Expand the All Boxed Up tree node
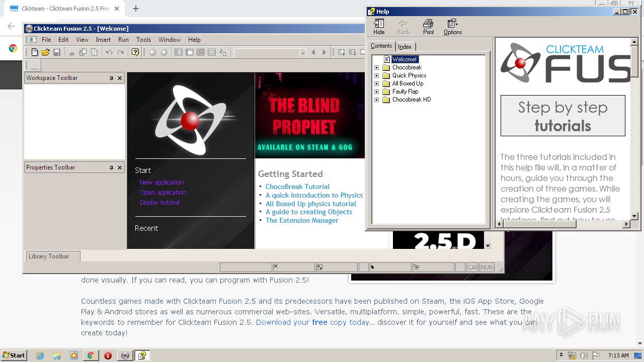The height and width of the screenshot is (362, 644). coord(376,83)
